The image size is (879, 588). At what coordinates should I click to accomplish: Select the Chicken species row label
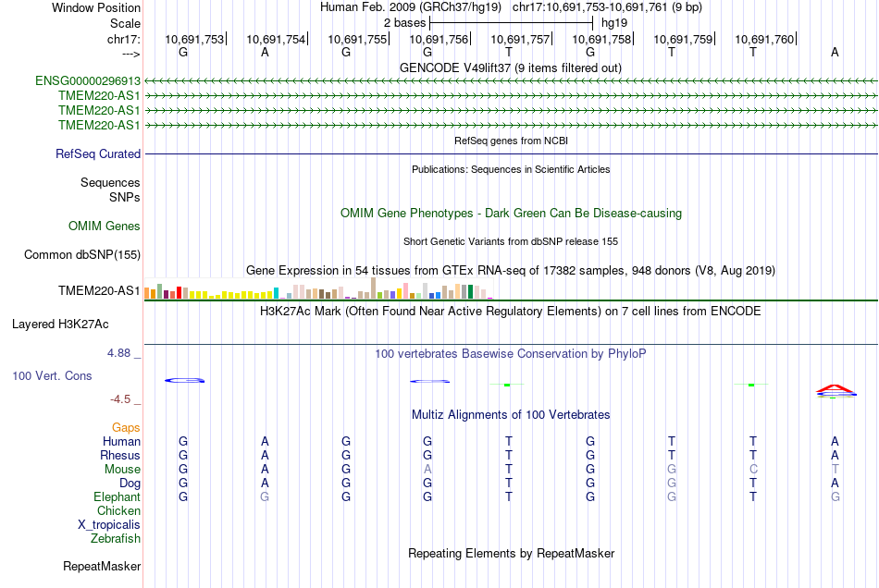point(118,510)
